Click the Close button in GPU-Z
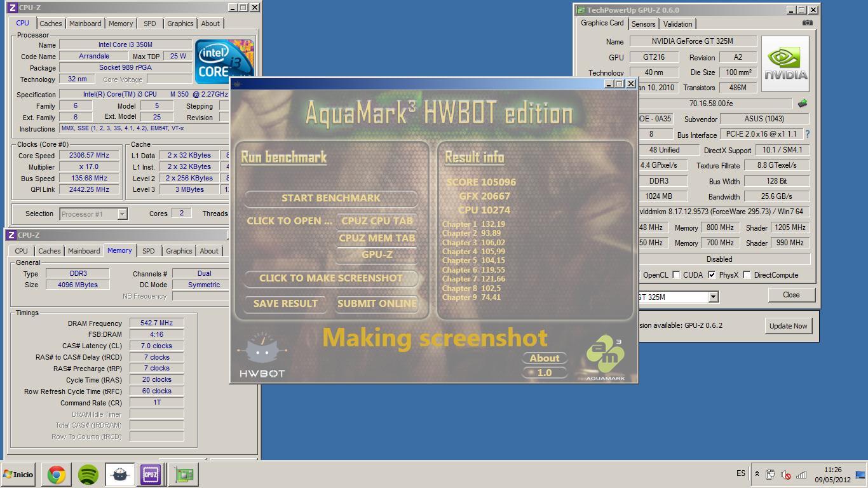Viewport: 868px width, 488px height. point(791,295)
